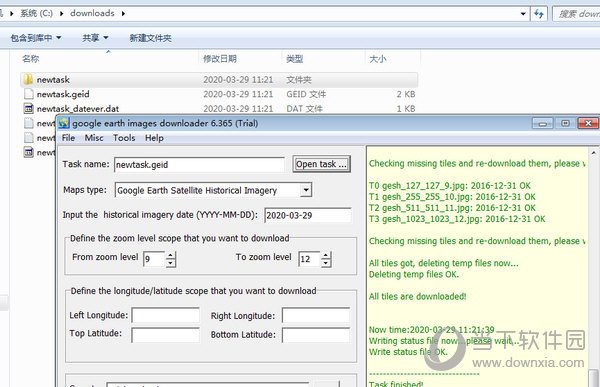Select the newtask folder name
This screenshot has height=387, width=600.
tap(53, 80)
